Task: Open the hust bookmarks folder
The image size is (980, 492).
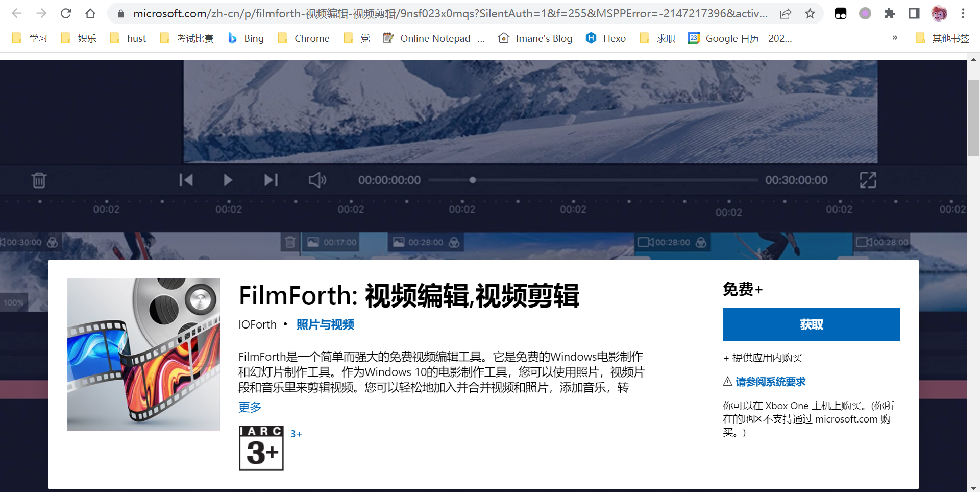Action: (x=128, y=38)
